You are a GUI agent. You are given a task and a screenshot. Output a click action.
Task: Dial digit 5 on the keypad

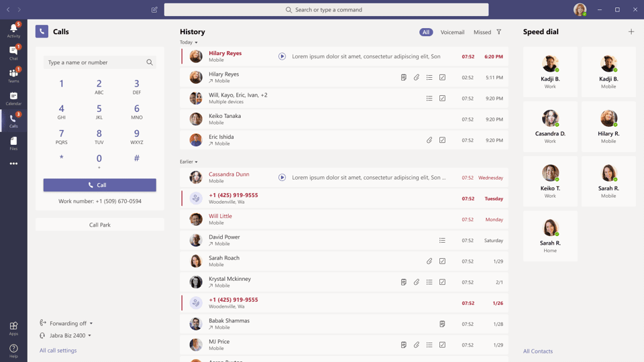pos(99,112)
